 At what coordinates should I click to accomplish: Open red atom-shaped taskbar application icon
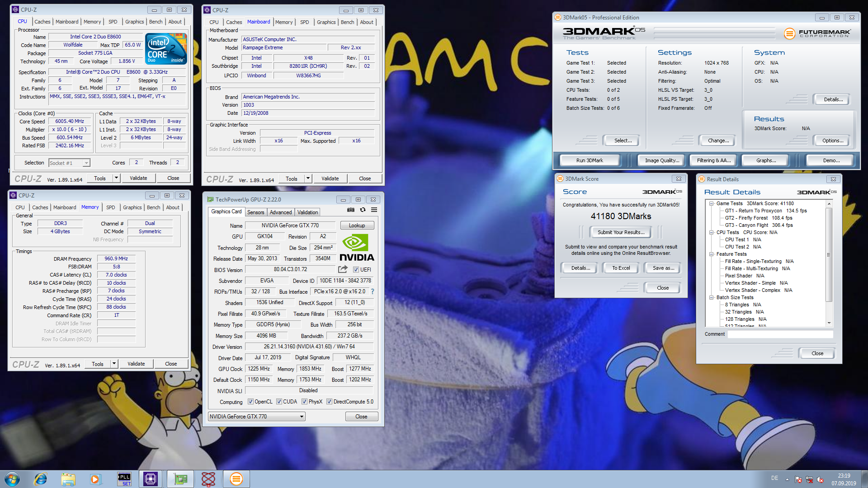208,479
